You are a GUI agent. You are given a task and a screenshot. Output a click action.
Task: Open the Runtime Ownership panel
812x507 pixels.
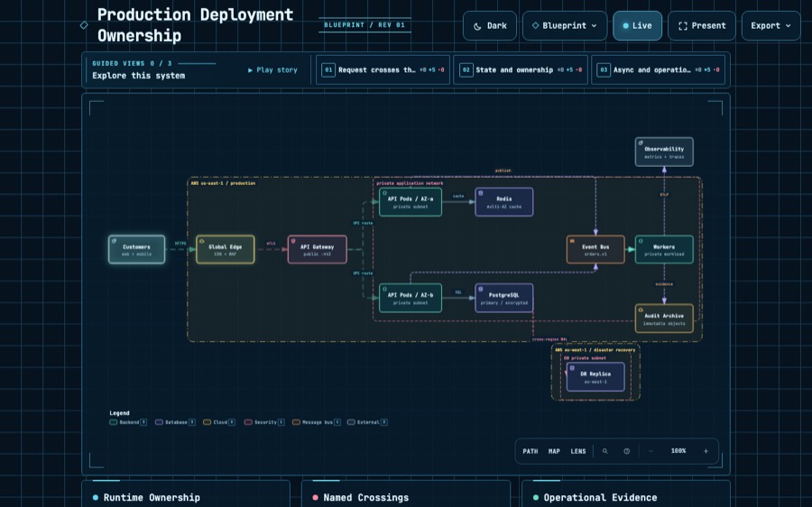coord(186,494)
